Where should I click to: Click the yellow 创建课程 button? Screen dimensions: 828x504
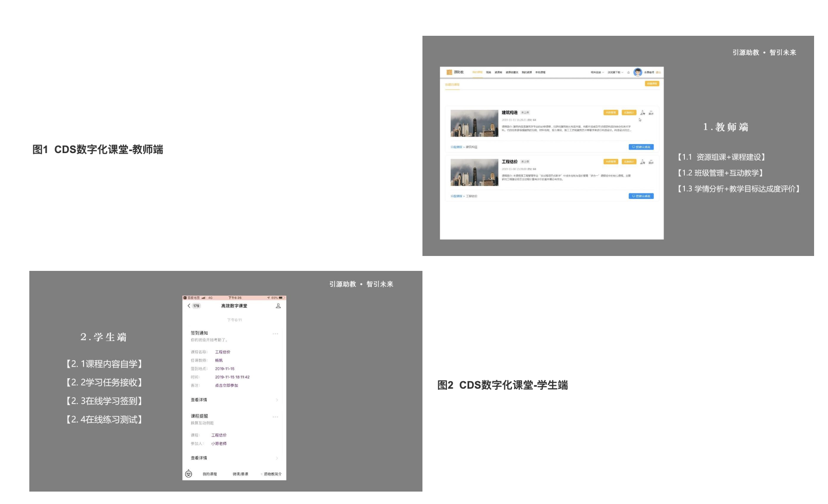(652, 84)
